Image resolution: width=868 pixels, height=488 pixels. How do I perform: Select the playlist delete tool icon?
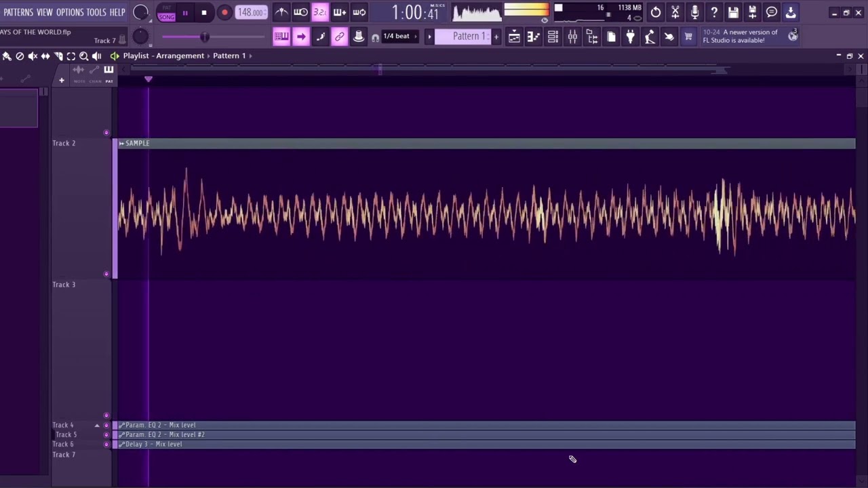coord(20,56)
